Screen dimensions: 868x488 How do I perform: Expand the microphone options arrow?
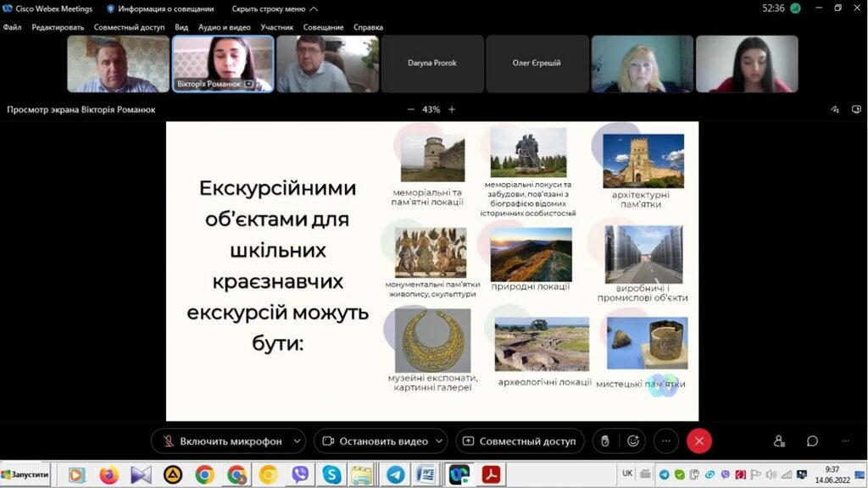click(297, 441)
